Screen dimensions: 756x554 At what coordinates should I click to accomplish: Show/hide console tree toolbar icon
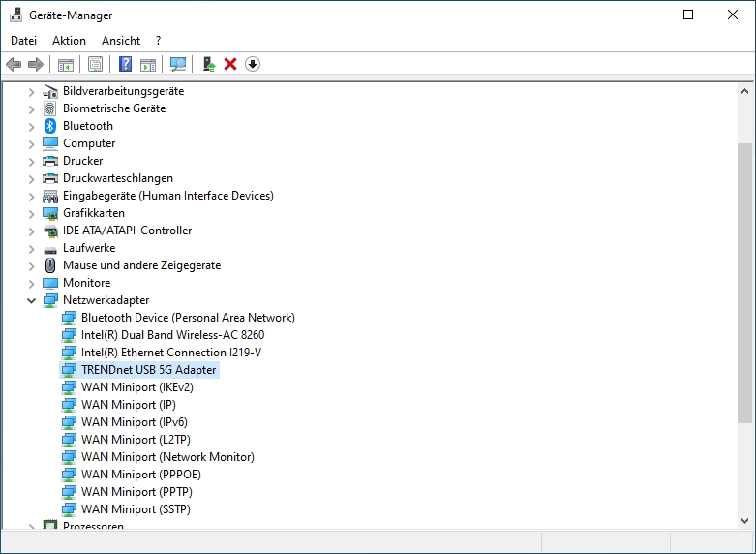(66, 64)
